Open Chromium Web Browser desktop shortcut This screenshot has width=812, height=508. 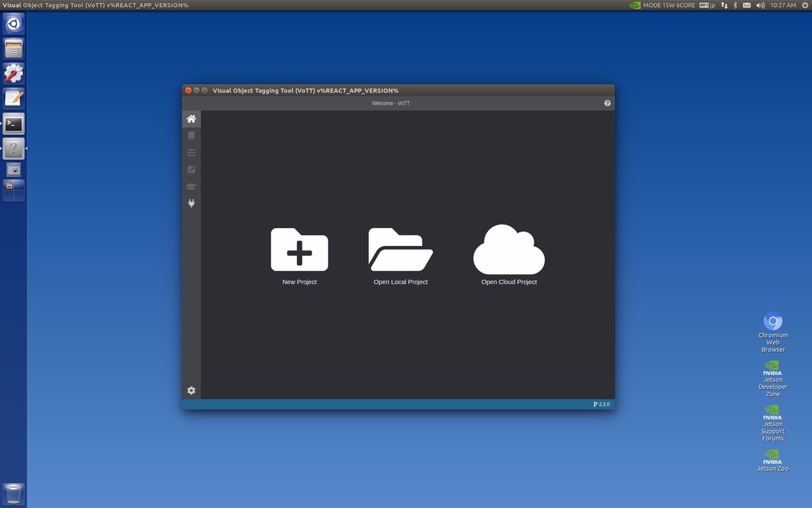click(x=773, y=332)
